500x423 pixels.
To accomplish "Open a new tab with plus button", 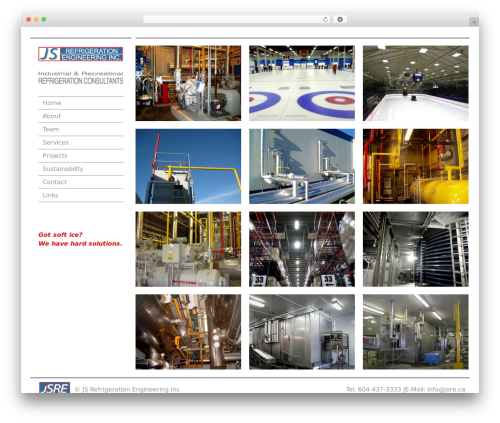I will pos(474,22).
